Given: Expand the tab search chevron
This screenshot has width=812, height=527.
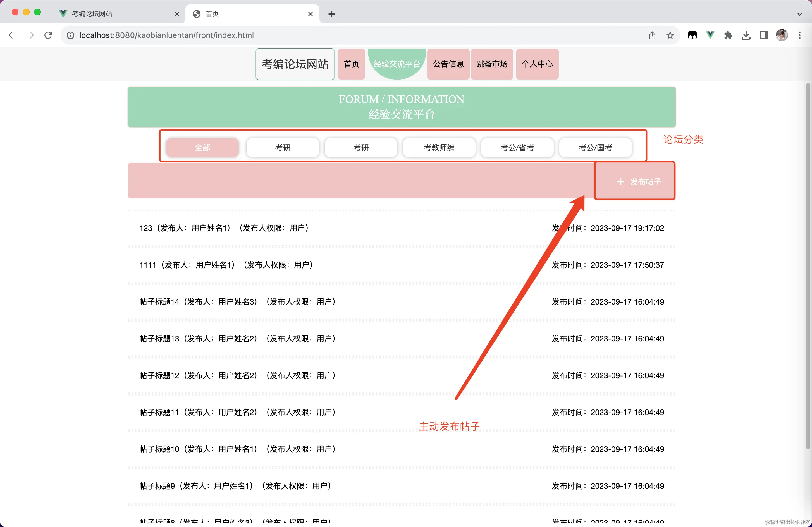Looking at the screenshot, I should point(799,14).
